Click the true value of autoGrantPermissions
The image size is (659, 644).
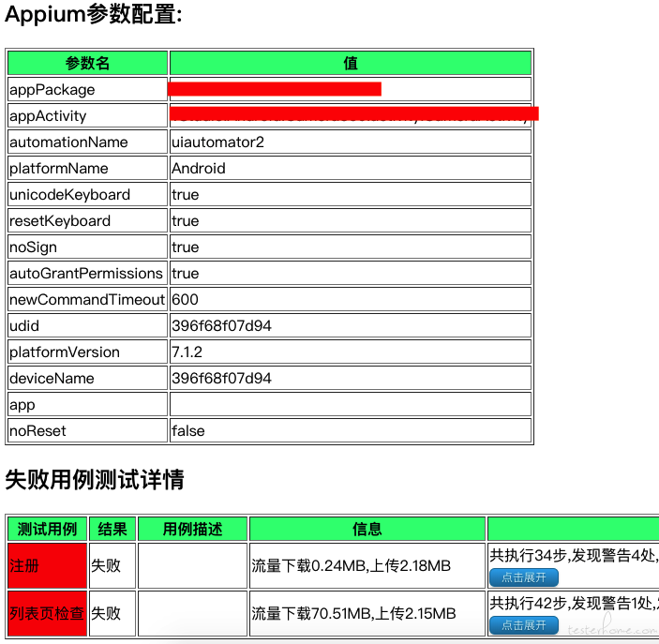pos(351,273)
